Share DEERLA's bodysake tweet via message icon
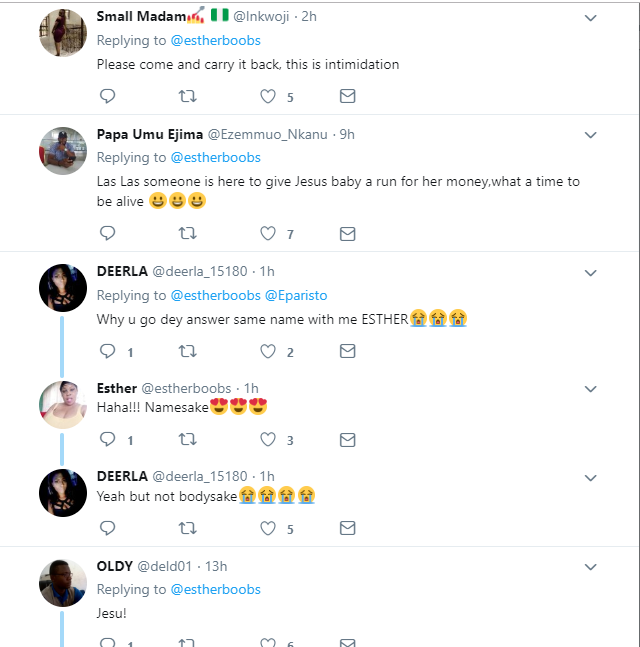 point(347,527)
